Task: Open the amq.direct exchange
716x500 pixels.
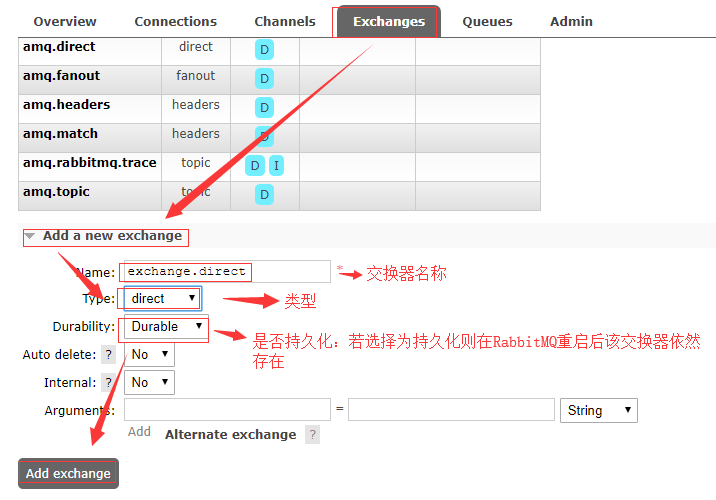Action: (x=59, y=47)
